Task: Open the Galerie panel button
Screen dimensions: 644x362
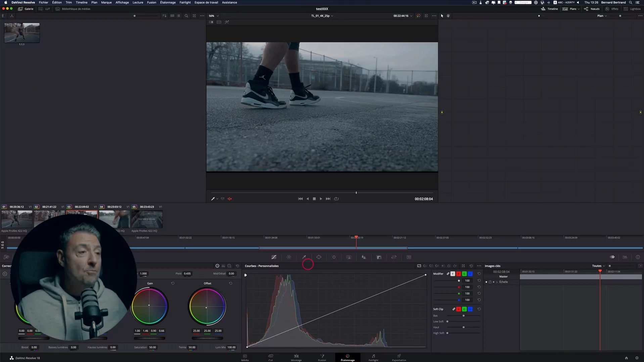Action: (x=26, y=9)
